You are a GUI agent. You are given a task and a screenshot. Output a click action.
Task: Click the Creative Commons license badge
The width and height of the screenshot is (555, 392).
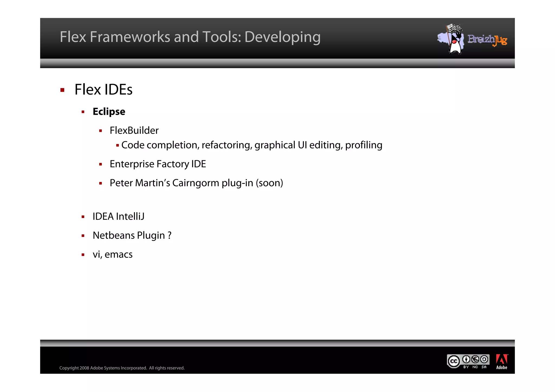click(x=468, y=361)
